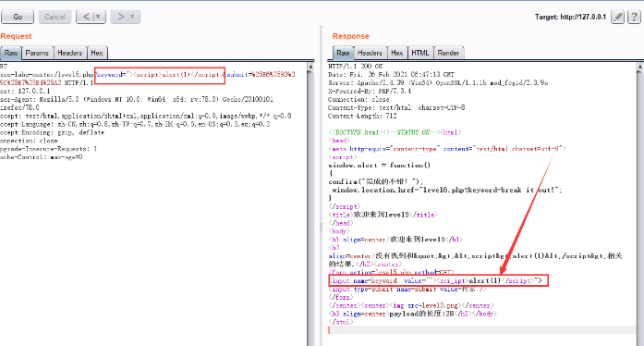Click the HTTP/1.1 200 OK status line
This screenshot has height=346, width=644.
[x=356, y=67]
